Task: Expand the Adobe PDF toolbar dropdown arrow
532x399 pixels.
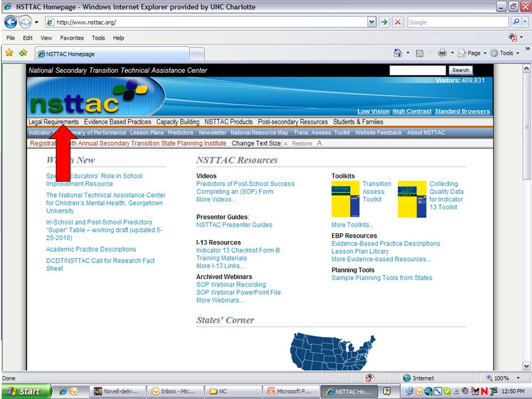Action: click(x=521, y=37)
